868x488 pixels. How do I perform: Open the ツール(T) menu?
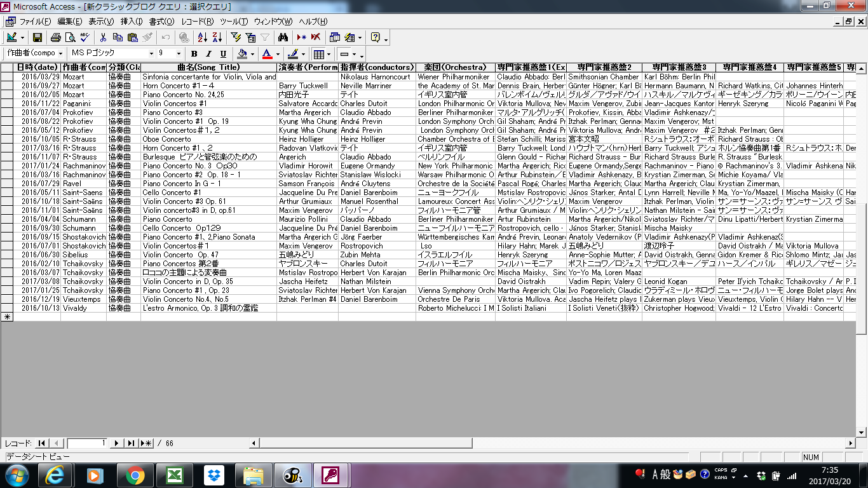coord(233,22)
